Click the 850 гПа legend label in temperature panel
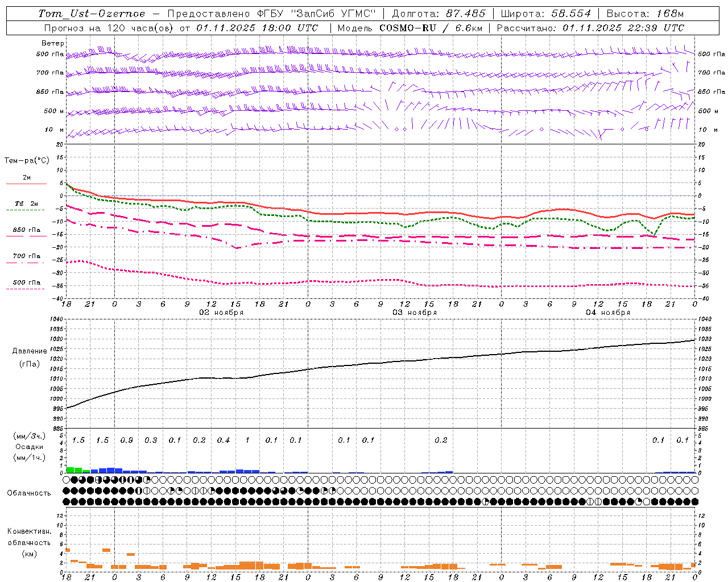Screen dimensions: 728x582 pyautogui.click(x=27, y=230)
